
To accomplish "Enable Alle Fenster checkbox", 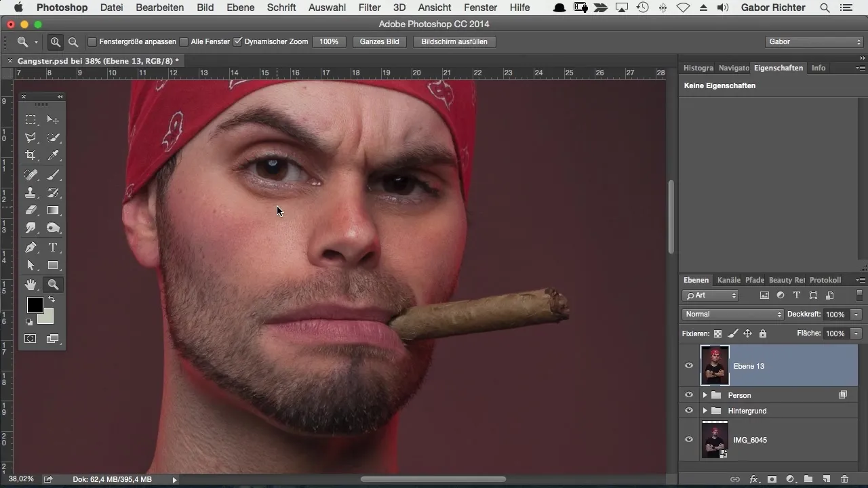I will coord(184,41).
